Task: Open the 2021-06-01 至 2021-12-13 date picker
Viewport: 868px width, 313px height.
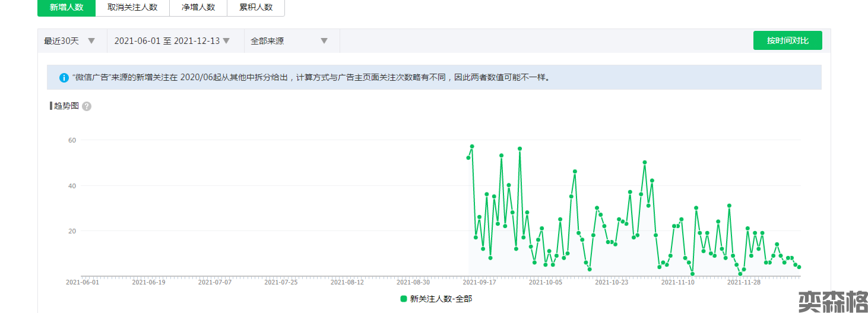Action: click(172, 41)
